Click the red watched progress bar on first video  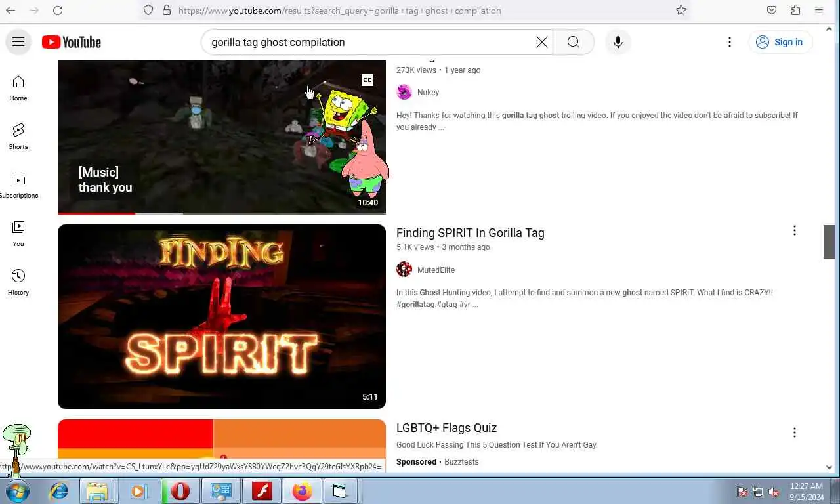(96, 213)
